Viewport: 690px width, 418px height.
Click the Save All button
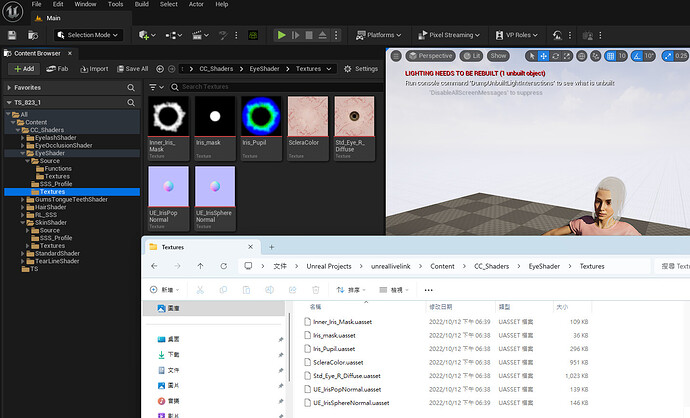(132, 69)
